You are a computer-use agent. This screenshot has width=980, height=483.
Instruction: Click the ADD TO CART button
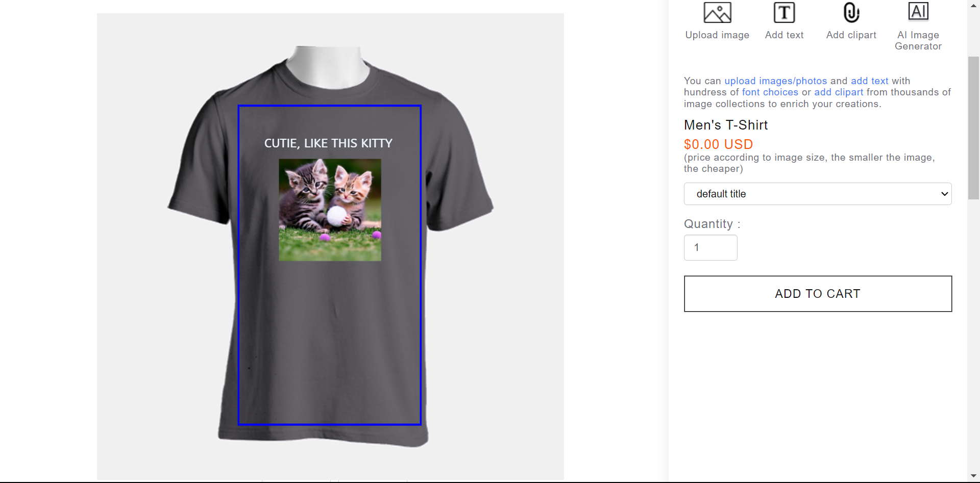[x=818, y=294]
